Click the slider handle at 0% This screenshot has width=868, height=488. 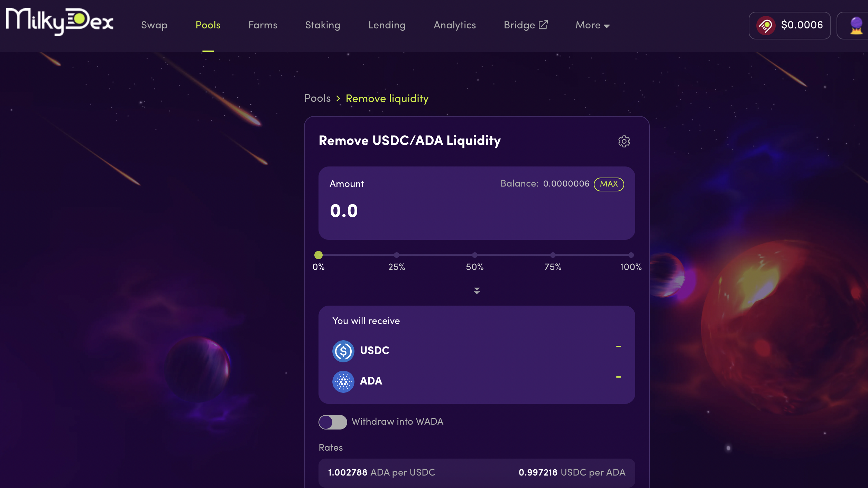tap(318, 255)
